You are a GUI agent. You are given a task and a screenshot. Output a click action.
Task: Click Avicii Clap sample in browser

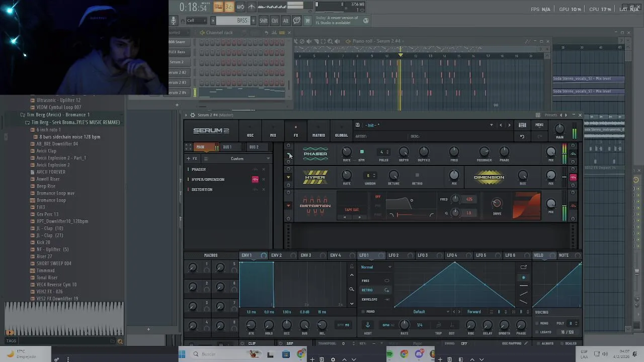point(46,151)
